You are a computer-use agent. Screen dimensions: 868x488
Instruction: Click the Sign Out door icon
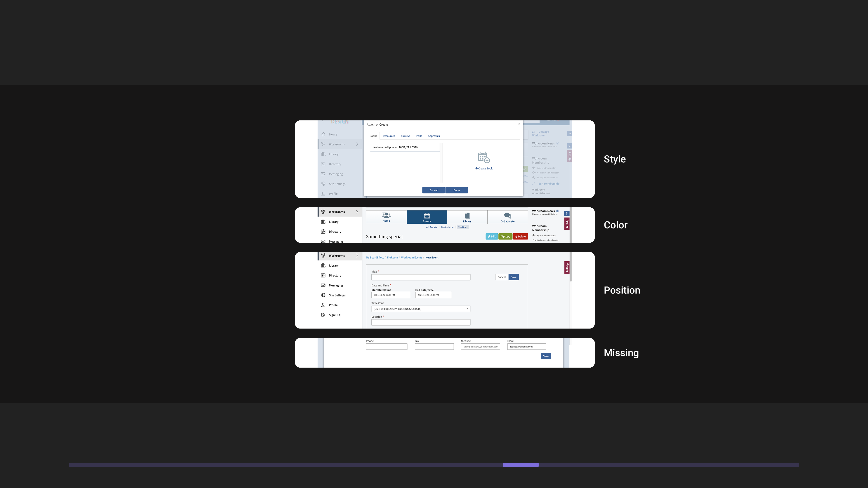323,315
